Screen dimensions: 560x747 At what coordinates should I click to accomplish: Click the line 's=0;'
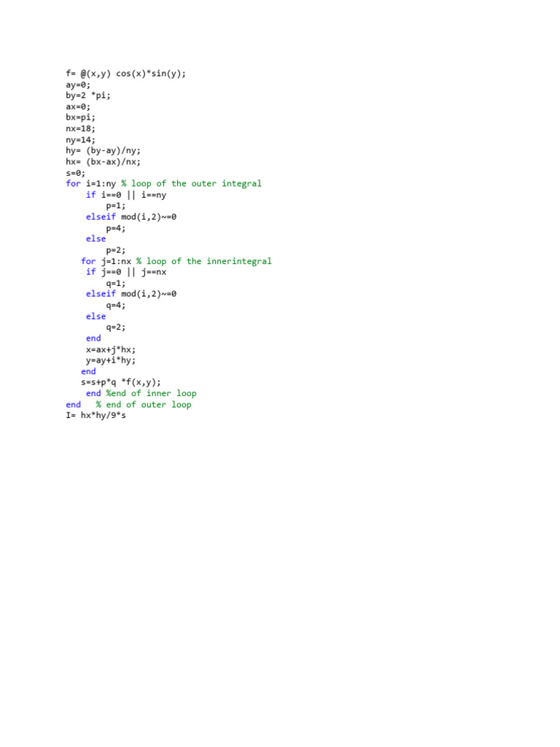(x=76, y=173)
